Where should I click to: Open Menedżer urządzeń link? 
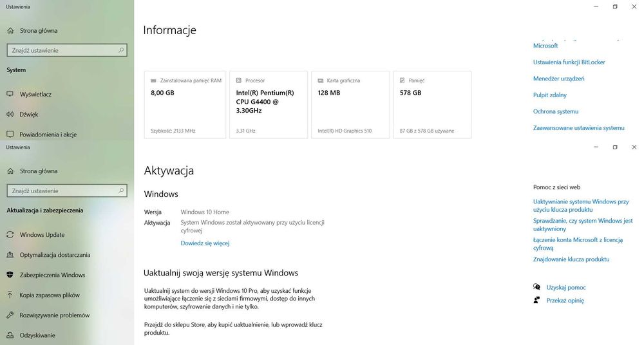click(x=558, y=79)
